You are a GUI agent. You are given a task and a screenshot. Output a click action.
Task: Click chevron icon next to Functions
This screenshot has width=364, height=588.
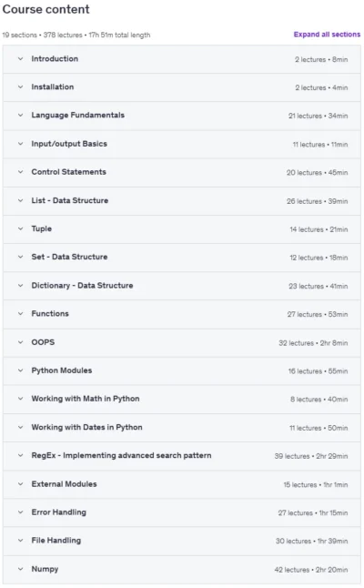pos(21,313)
